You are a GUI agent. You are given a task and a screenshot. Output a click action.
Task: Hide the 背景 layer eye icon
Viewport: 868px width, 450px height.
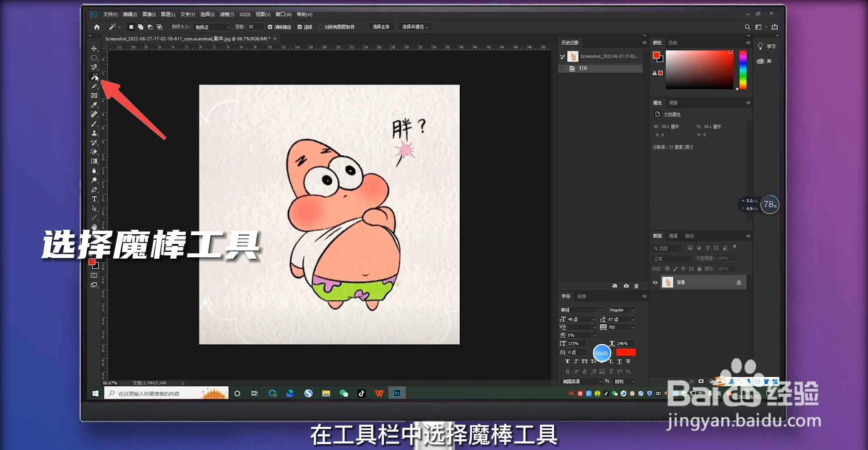click(x=655, y=283)
